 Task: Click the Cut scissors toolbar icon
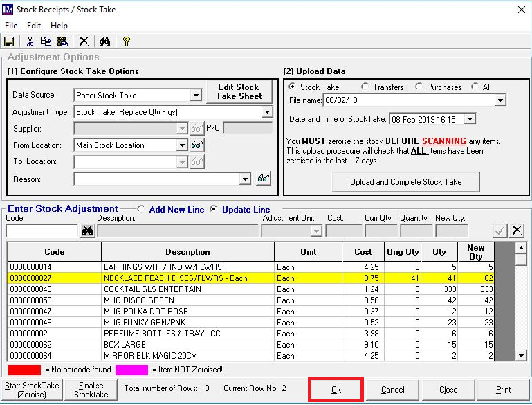[x=30, y=42]
